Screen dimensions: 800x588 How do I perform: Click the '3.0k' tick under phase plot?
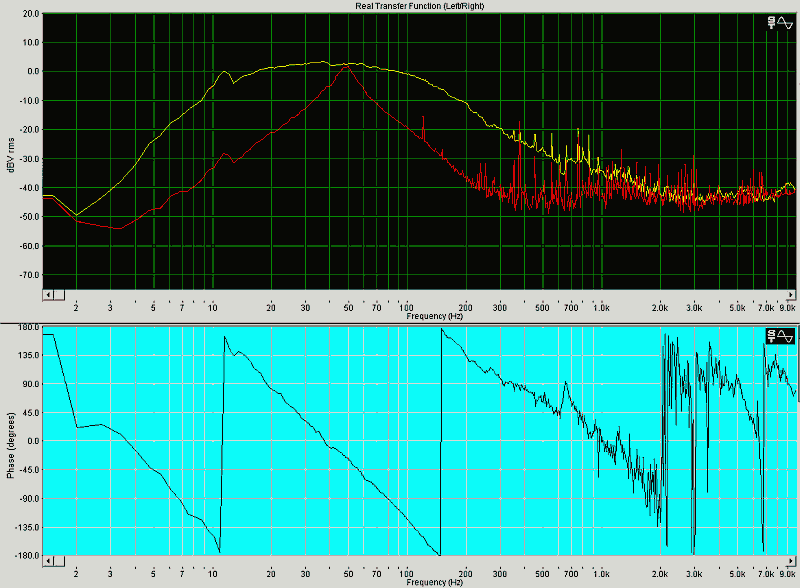(x=694, y=574)
